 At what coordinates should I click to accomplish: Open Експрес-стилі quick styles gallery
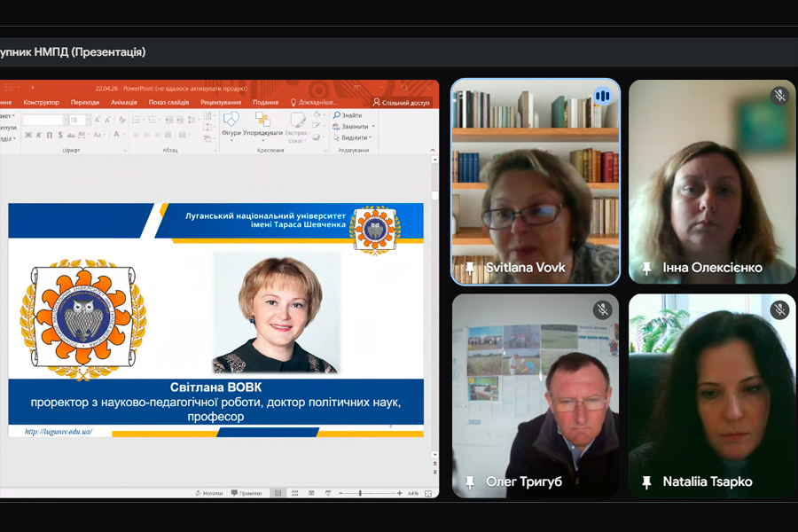[297, 128]
